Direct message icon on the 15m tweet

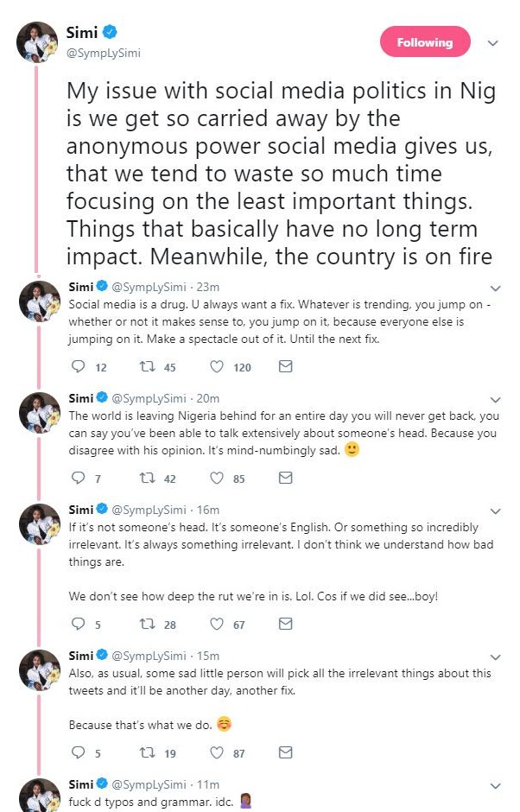285,752
